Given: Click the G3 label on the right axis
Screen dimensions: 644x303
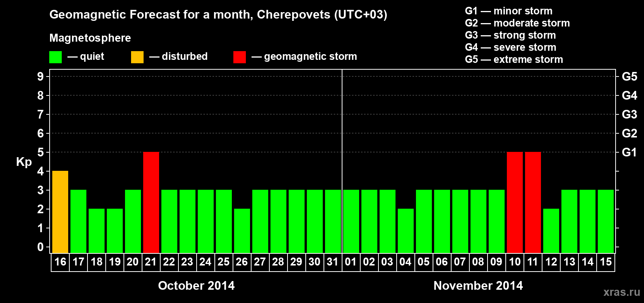Looking at the screenshot, I should click(x=629, y=114).
